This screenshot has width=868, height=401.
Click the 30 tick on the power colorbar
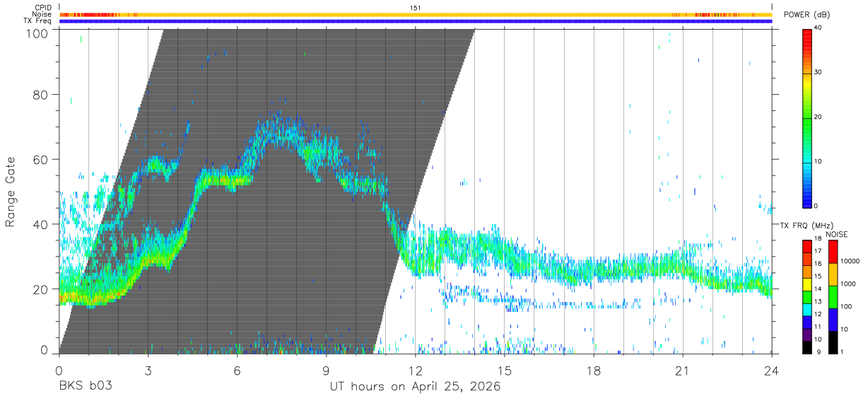pos(818,73)
